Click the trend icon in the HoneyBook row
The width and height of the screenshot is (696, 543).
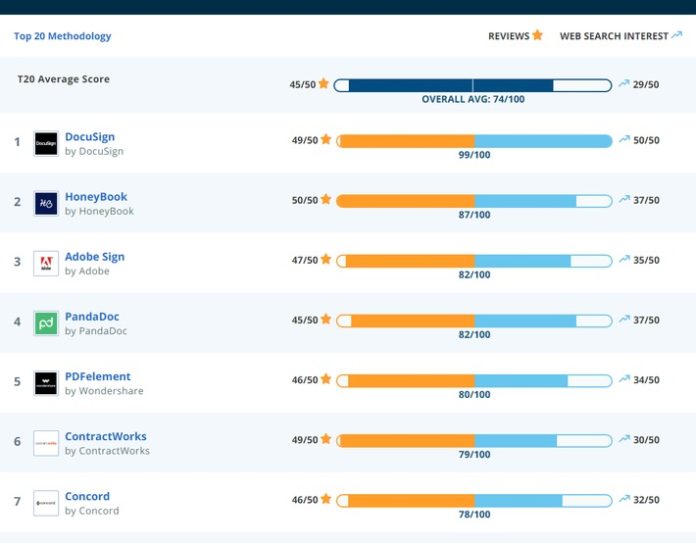click(625, 199)
